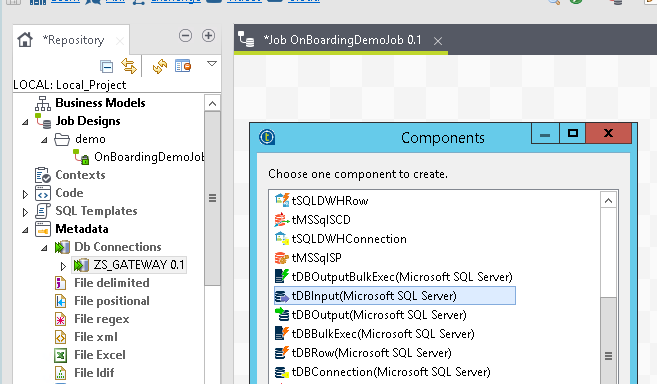The height and width of the screenshot is (384, 657).
Task: Click the demo folder icon
Action: 62,139
